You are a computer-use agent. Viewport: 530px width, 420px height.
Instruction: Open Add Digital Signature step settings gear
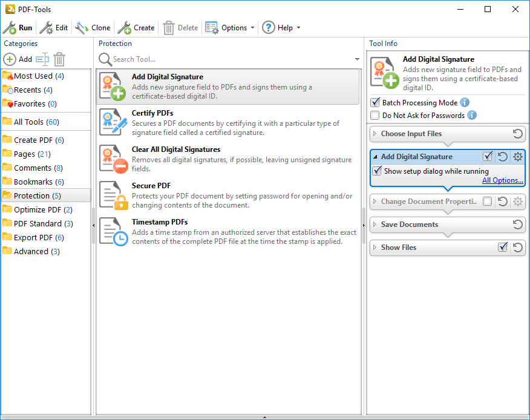pos(517,157)
